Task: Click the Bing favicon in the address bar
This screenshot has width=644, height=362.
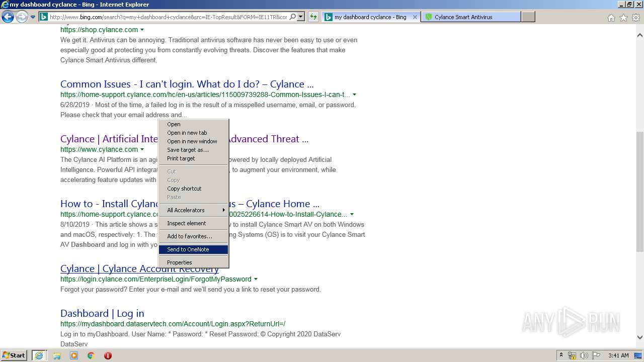Action: (44, 17)
